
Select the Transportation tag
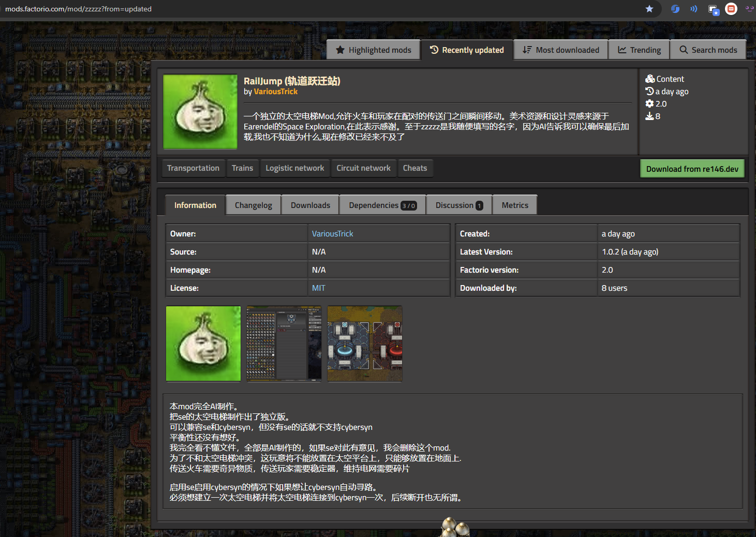tap(193, 168)
